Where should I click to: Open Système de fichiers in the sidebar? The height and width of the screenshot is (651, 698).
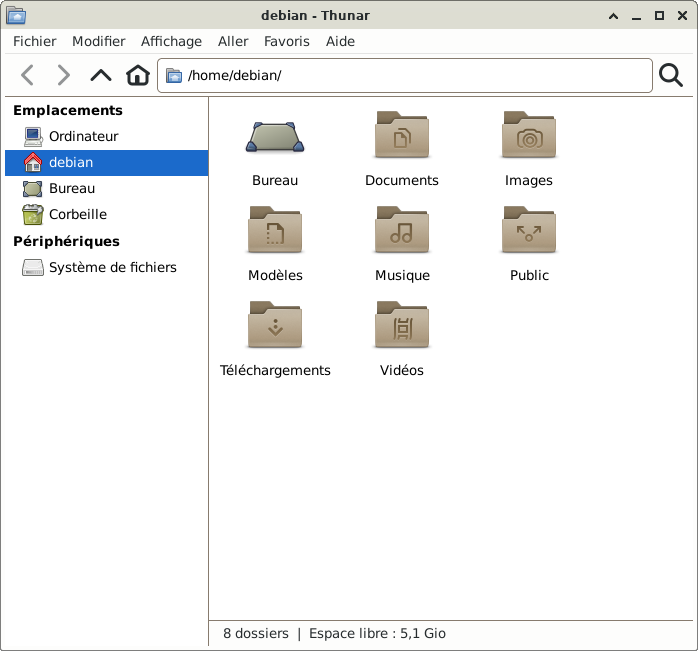[107, 267]
